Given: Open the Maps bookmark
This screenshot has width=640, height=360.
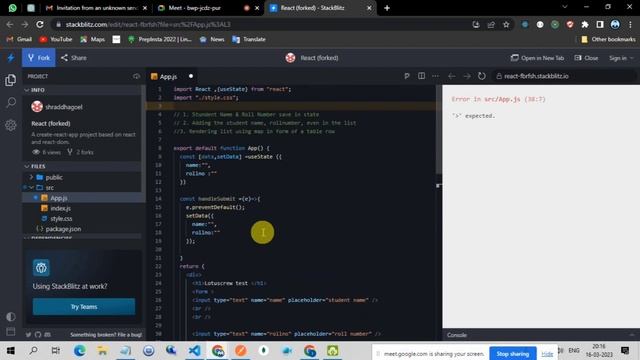Looking at the screenshot, I should coord(93,39).
